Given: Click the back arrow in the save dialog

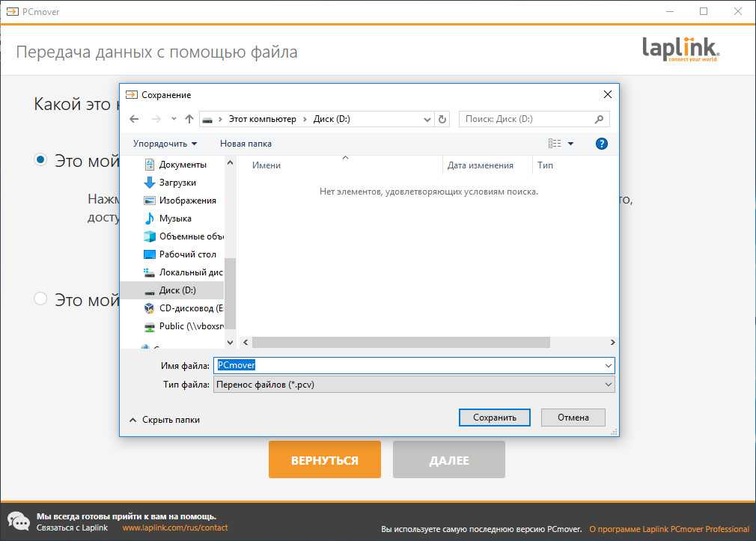Looking at the screenshot, I should 134,119.
